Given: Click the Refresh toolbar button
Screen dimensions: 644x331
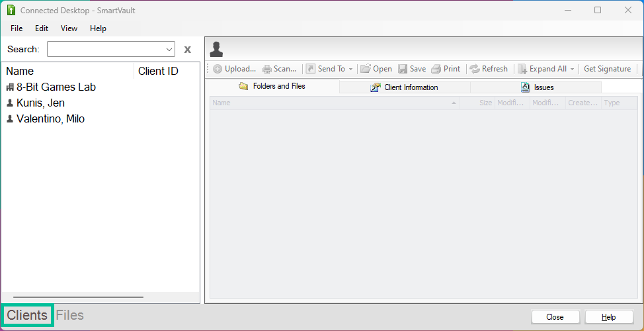Looking at the screenshot, I should pyautogui.click(x=489, y=69).
